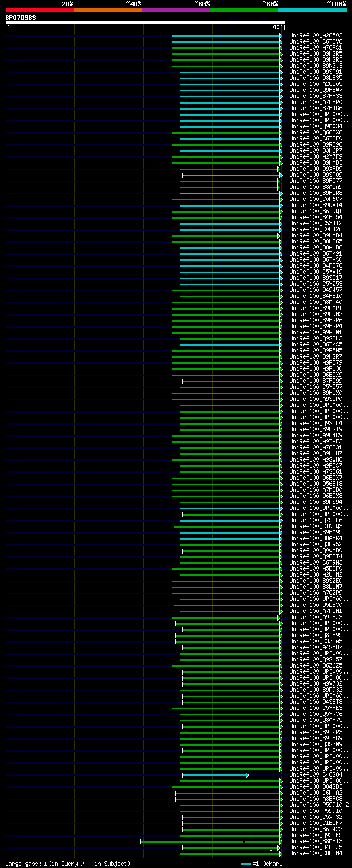The image size is (352, 868).
Task: Open hit UniRef100_A9TBJ3
Action: tap(316, 617)
